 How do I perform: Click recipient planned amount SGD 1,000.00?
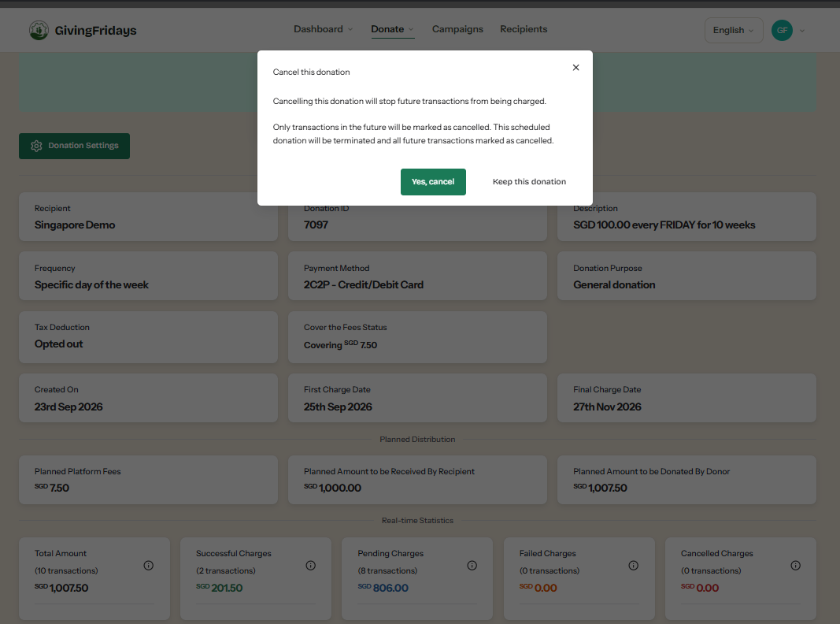click(332, 488)
